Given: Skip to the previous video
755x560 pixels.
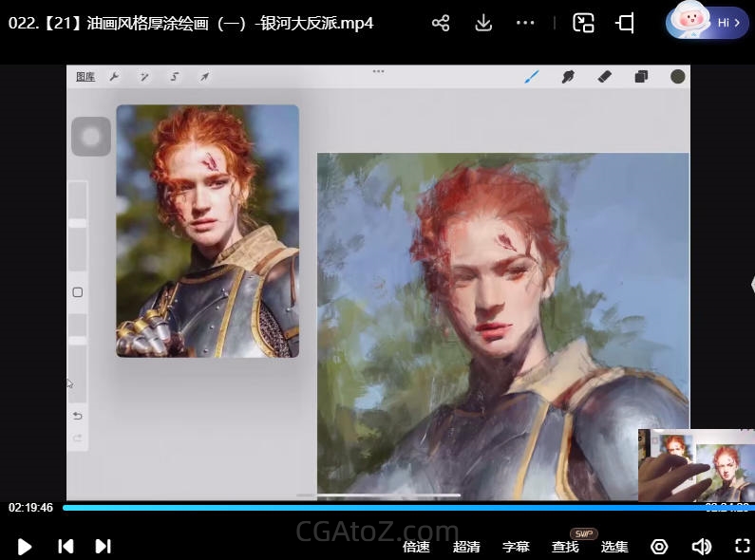Looking at the screenshot, I should point(66,546).
